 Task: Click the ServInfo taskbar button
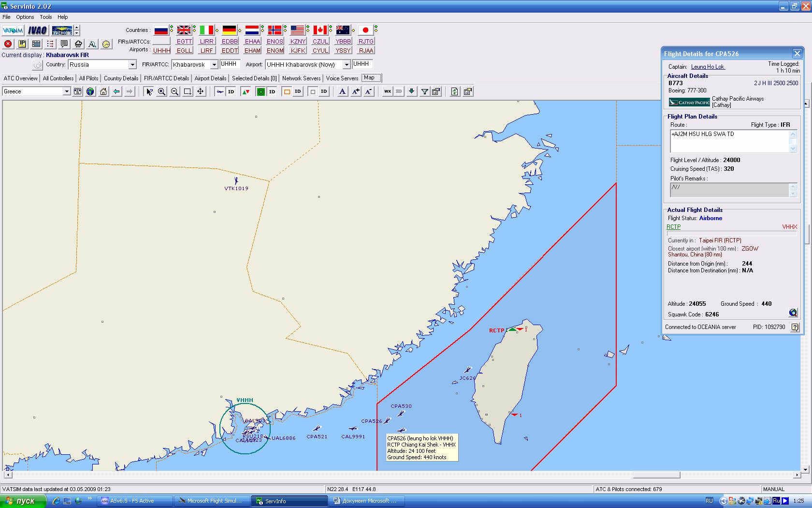click(x=289, y=501)
